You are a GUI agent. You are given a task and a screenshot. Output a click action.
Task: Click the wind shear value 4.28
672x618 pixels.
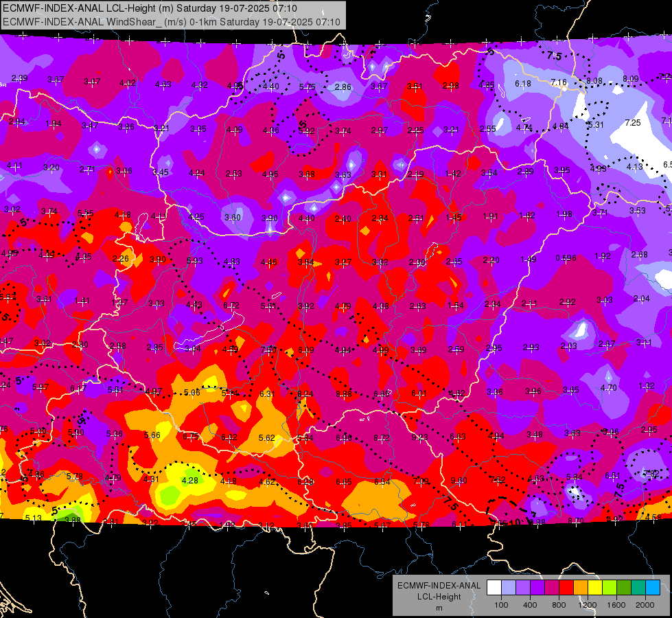pos(190,481)
